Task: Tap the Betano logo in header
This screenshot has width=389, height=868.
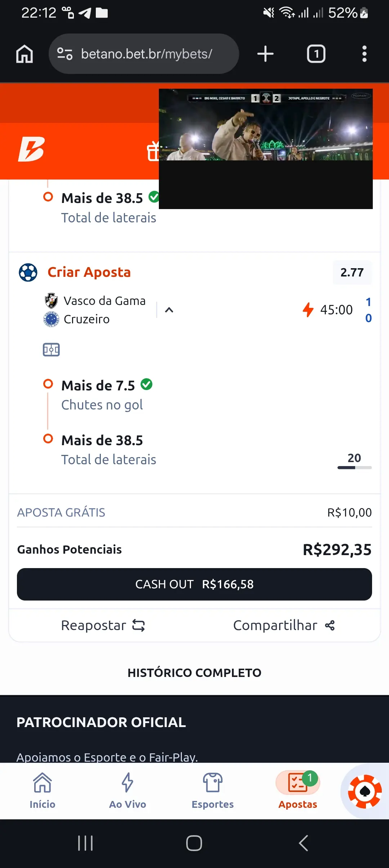Action: [31, 149]
